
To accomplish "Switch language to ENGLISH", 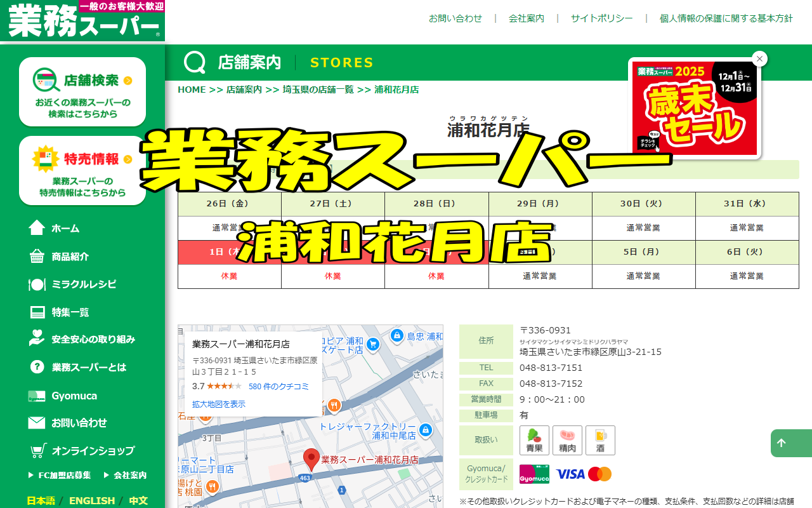I will 92,500.
